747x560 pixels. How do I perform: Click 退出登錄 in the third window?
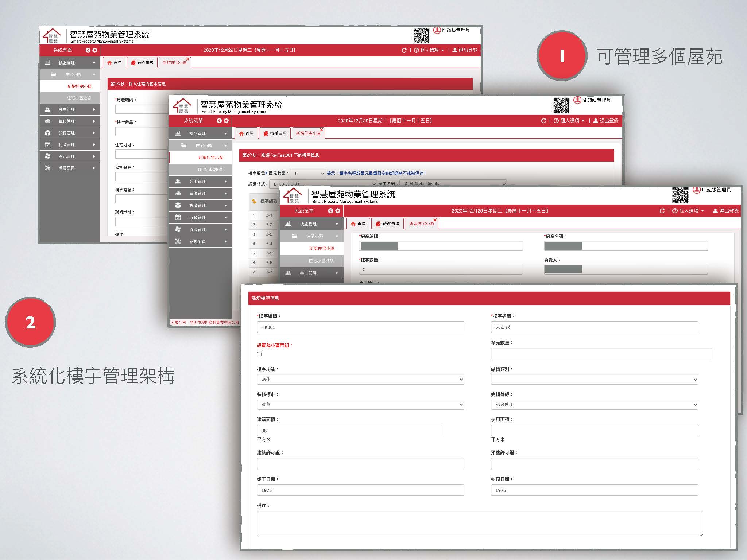pos(726,211)
